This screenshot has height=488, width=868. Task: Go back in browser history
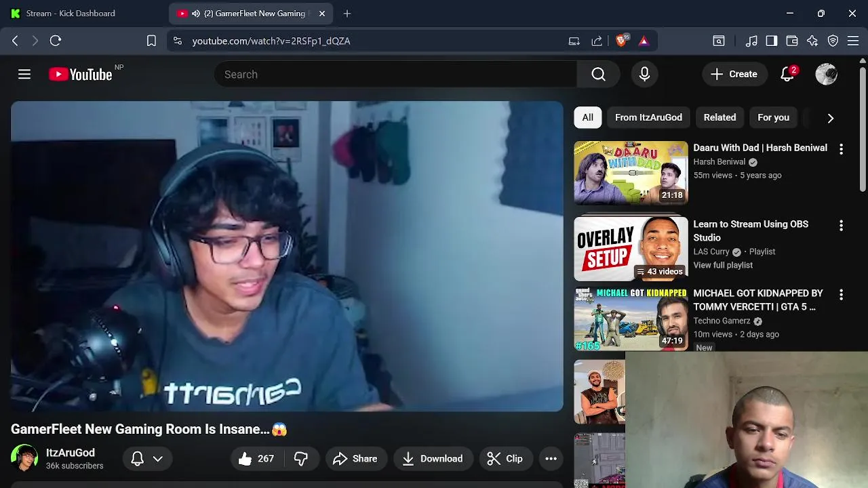[15, 41]
